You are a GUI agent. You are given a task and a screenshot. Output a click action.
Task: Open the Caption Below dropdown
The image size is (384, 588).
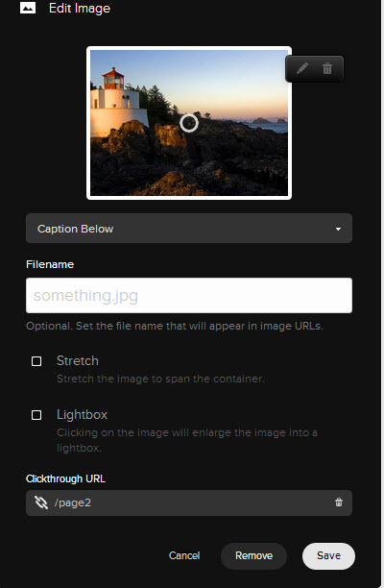pyautogui.click(x=189, y=229)
